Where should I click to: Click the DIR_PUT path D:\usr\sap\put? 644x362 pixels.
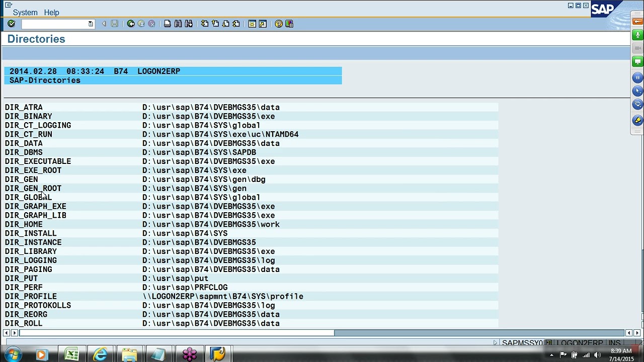coord(175,279)
